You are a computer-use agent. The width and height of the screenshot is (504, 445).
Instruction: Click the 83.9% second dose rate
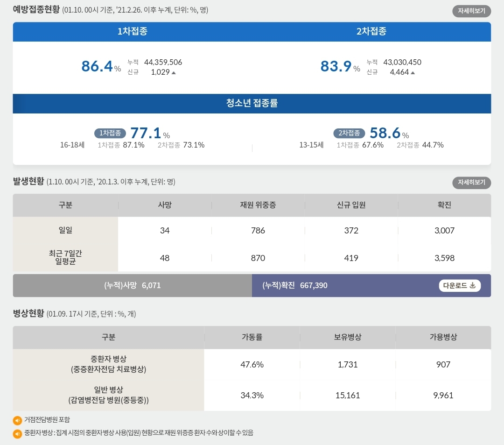[340, 67]
